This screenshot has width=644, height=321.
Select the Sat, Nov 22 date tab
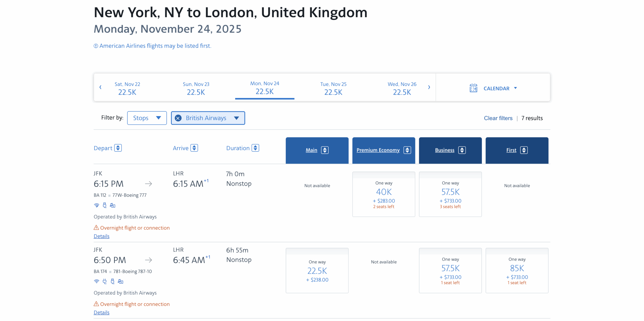pos(127,88)
